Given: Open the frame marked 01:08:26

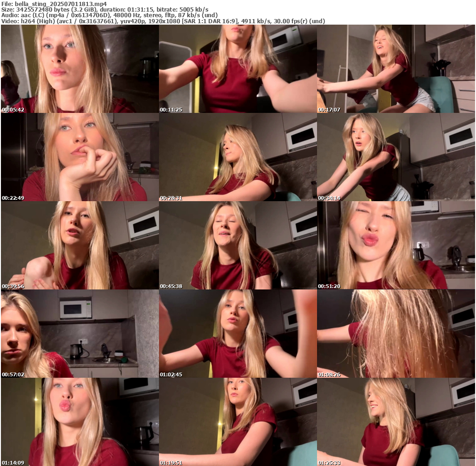Looking at the screenshot, I should (x=396, y=334).
